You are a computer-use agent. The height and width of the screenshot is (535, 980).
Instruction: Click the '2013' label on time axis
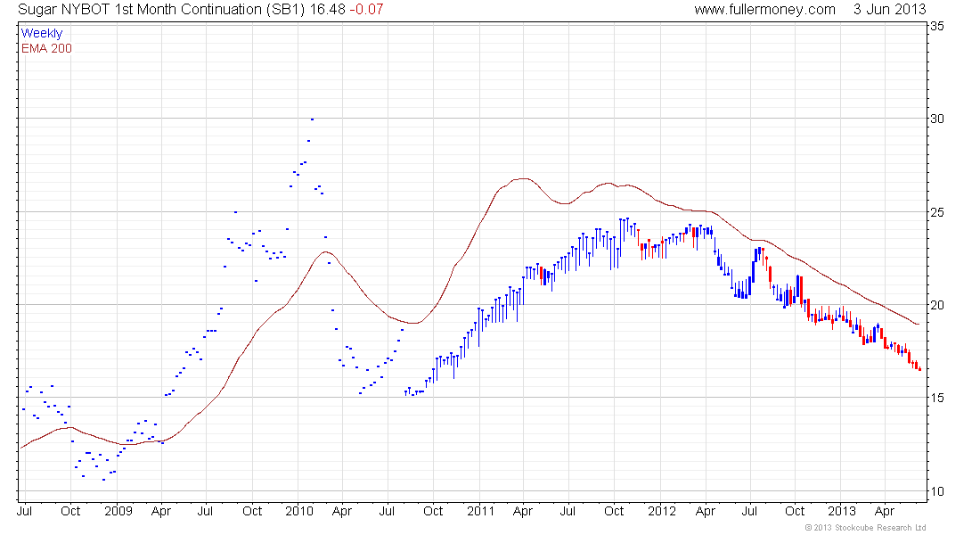tap(842, 511)
